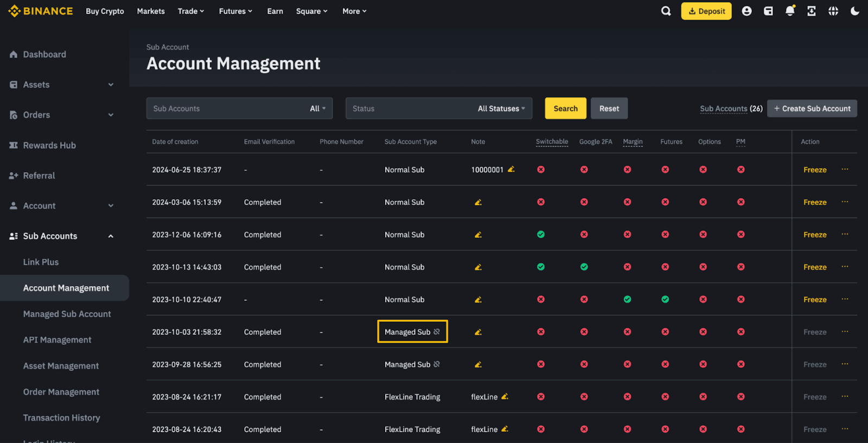Open the Sub Accounts All dropdown filter
The height and width of the screenshot is (443, 868).
(x=318, y=109)
